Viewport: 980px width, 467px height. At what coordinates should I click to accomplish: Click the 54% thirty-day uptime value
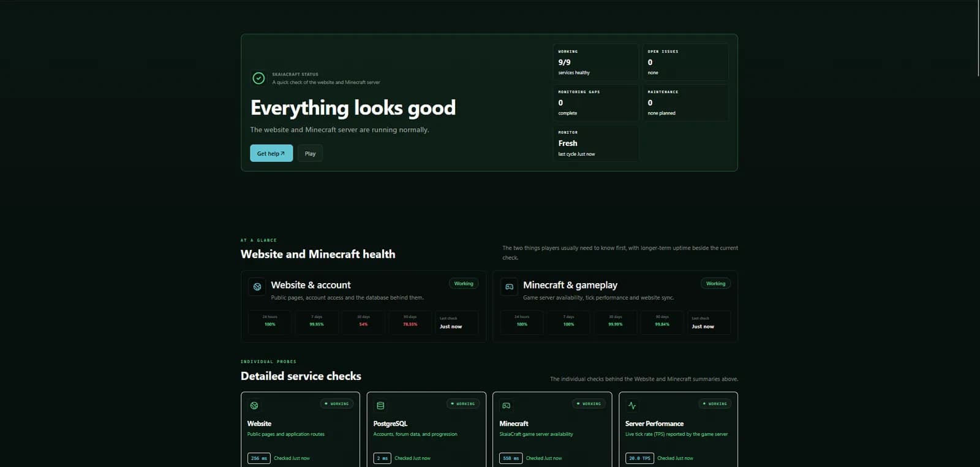pos(363,324)
